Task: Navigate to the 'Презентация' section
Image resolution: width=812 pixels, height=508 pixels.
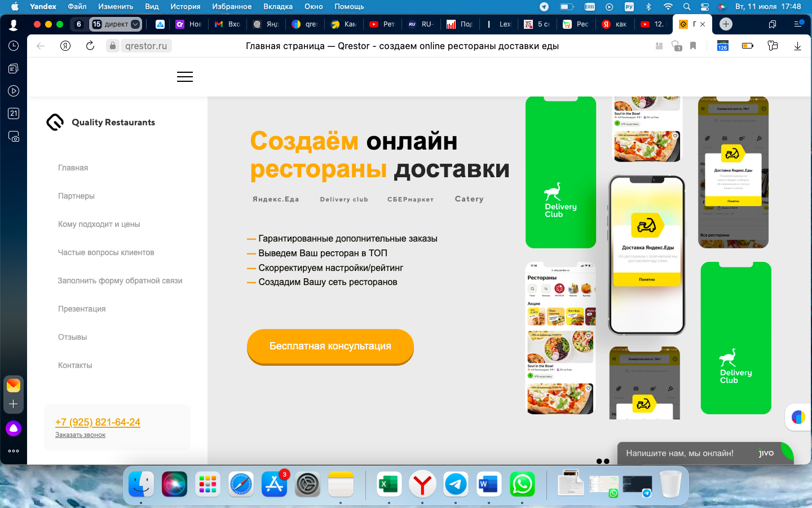Action: click(x=82, y=309)
